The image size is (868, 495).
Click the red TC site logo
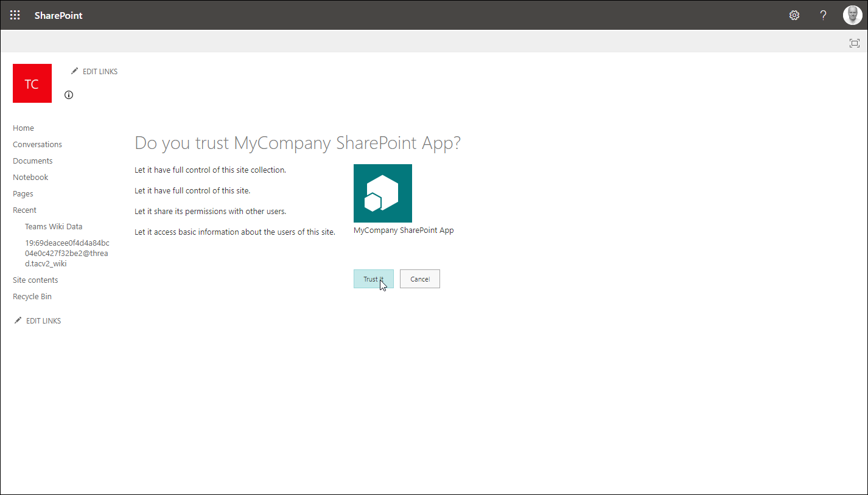[x=32, y=83]
